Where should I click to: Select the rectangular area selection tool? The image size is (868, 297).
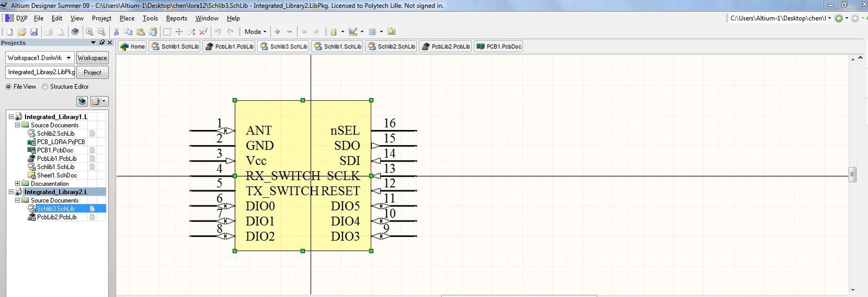pos(167,32)
